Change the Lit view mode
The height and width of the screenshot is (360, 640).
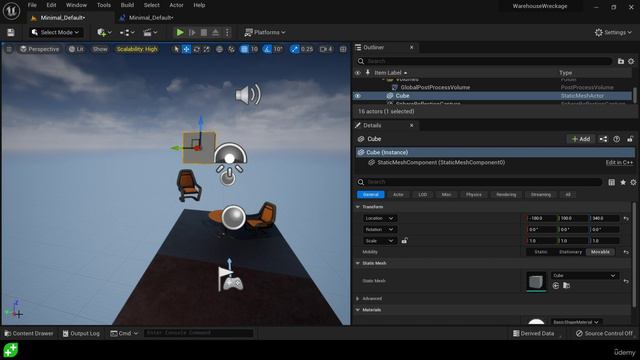click(76, 49)
